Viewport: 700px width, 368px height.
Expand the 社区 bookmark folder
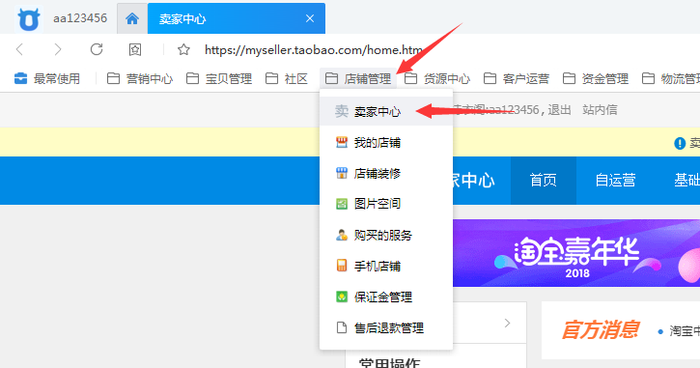click(x=287, y=79)
